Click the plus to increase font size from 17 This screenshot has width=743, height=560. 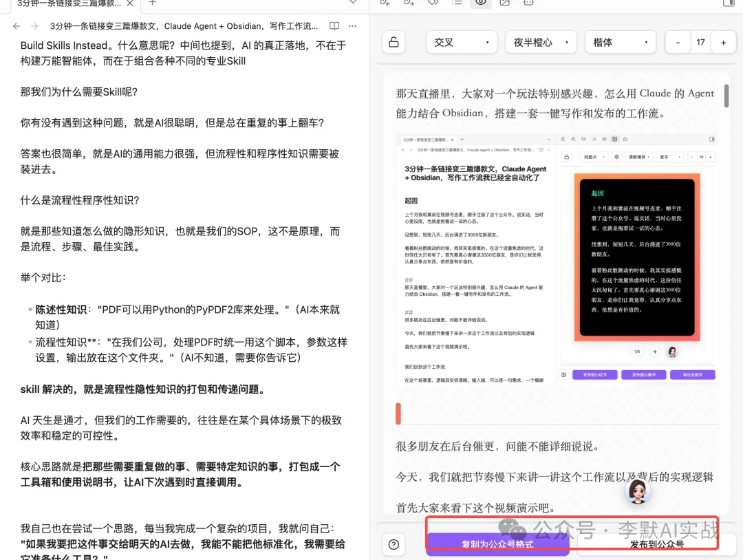click(x=722, y=42)
